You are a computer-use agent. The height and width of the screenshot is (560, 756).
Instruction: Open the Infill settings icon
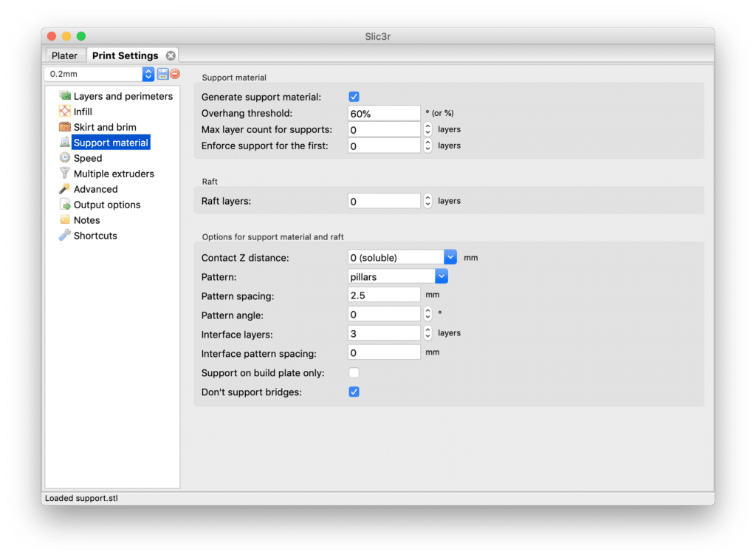pyautogui.click(x=65, y=112)
